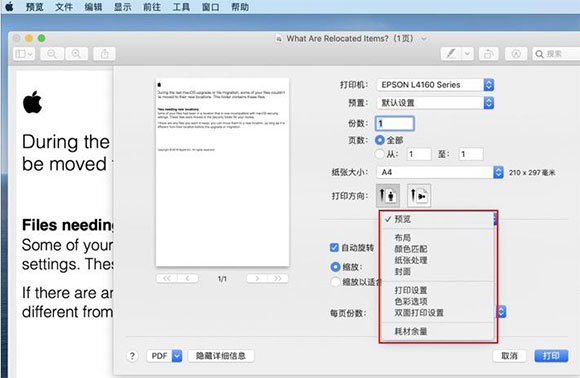The width and height of the screenshot is (580, 378).
Task: Click the 从 start page field
Action: click(419, 154)
